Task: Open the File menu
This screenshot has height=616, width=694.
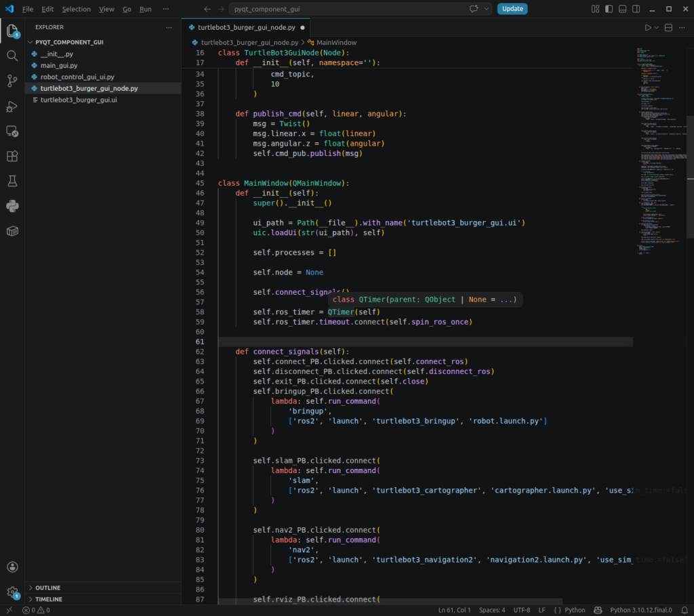Action: 27,9
